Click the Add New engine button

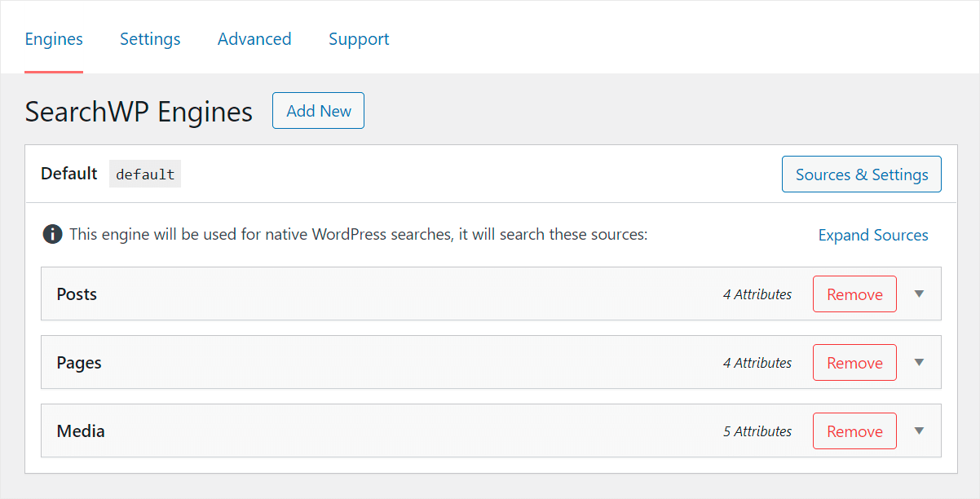[318, 111]
